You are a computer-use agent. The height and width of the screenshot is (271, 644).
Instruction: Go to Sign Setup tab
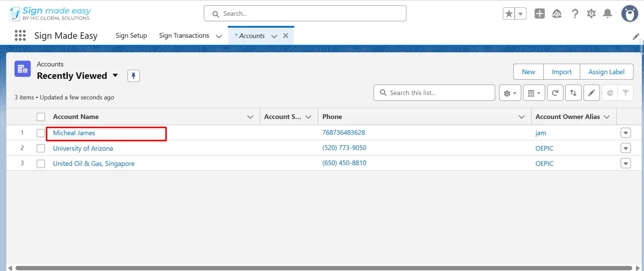click(131, 36)
